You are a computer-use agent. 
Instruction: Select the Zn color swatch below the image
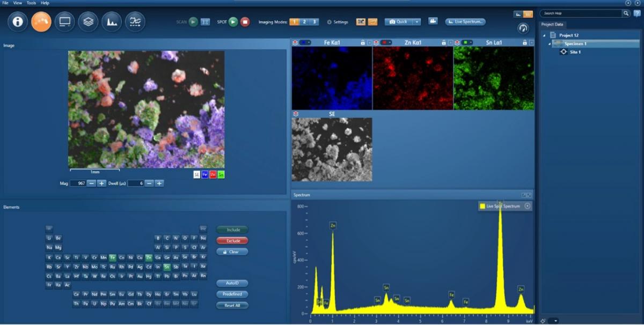[x=213, y=174]
